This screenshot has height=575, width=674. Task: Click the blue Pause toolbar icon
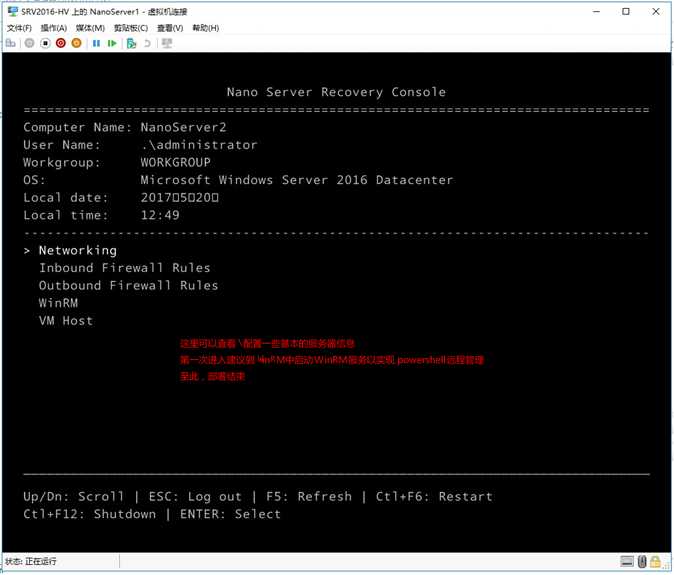click(x=96, y=43)
